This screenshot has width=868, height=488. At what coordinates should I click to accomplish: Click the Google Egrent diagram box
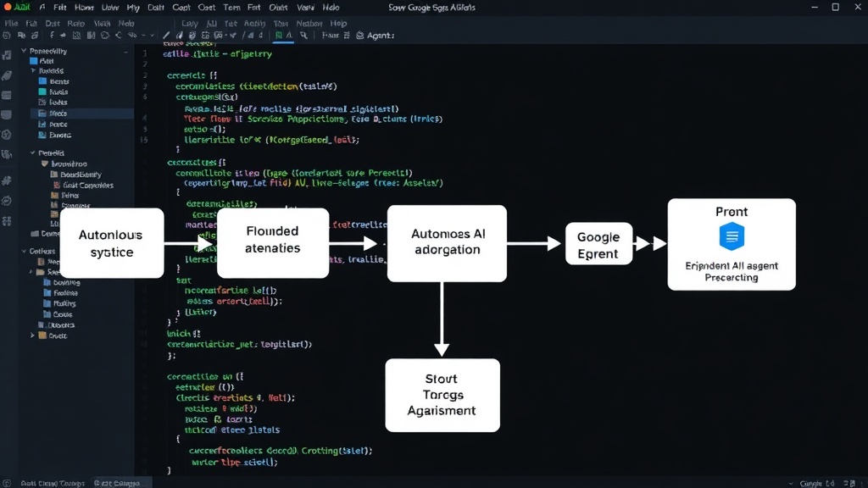tap(598, 244)
